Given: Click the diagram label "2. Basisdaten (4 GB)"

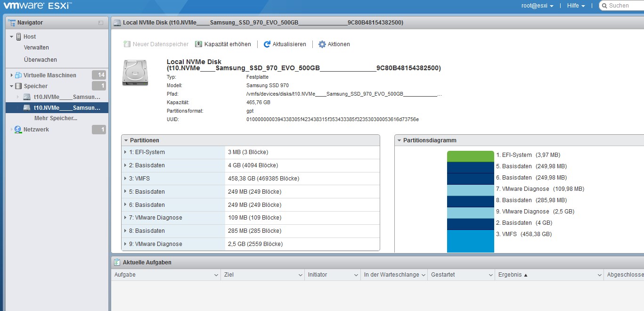Looking at the screenshot, I should pos(524,223).
